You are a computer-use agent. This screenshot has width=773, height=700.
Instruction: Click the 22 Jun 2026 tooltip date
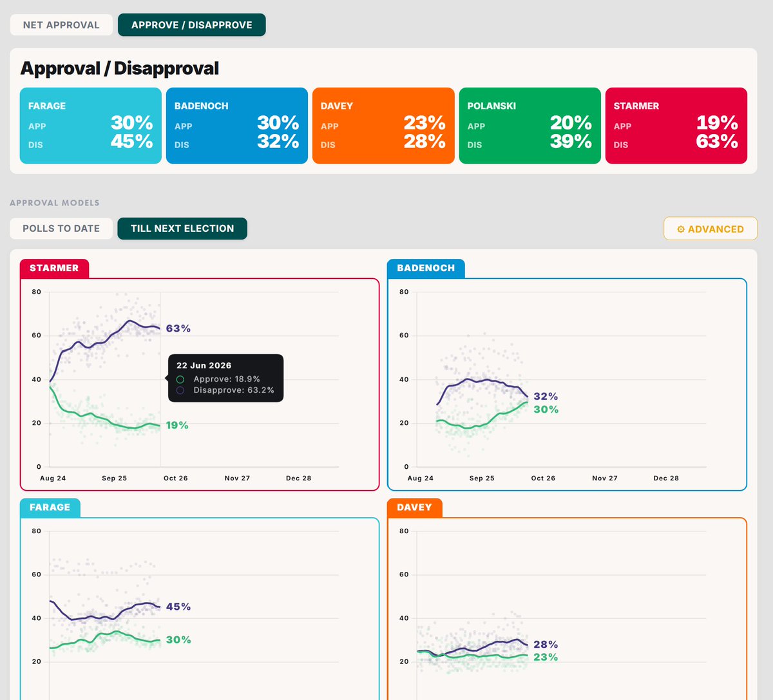(x=204, y=365)
